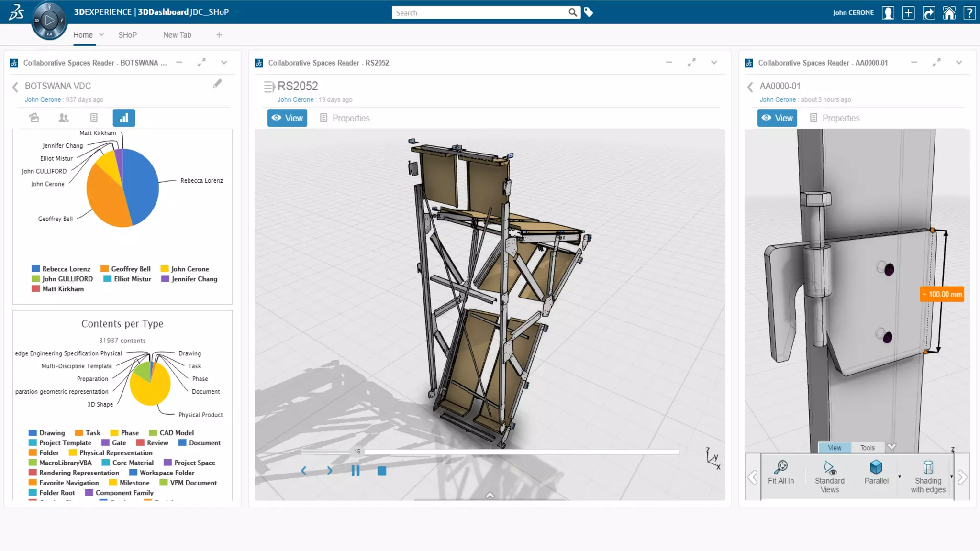Viewport: 980px width, 551px height.
Task: Open the Home tab dropdown arrow
Action: click(101, 34)
